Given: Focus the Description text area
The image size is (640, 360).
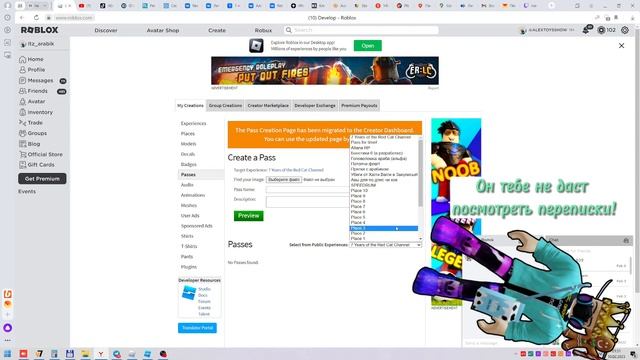Looking at the screenshot, I should pos(308,202).
